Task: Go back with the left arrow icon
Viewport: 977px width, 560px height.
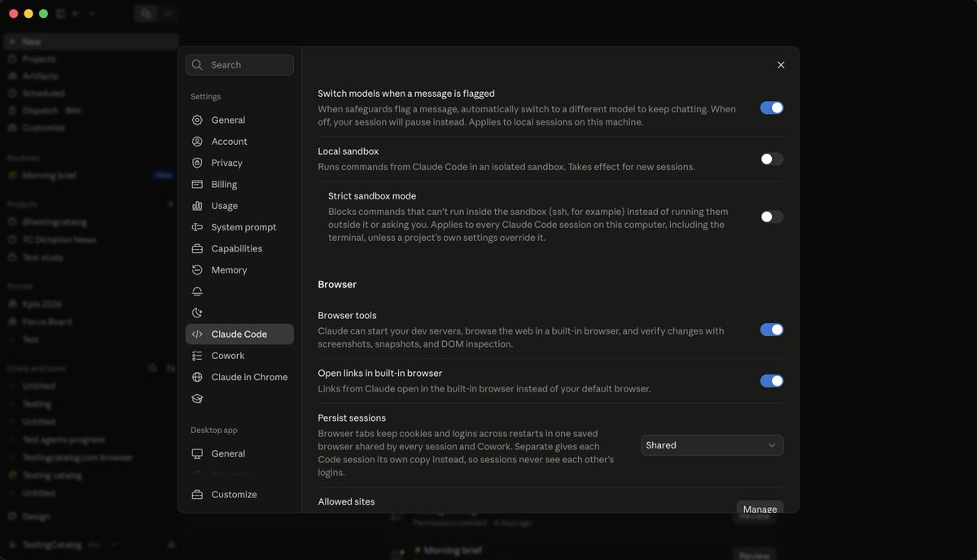Action: (x=76, y=14)
